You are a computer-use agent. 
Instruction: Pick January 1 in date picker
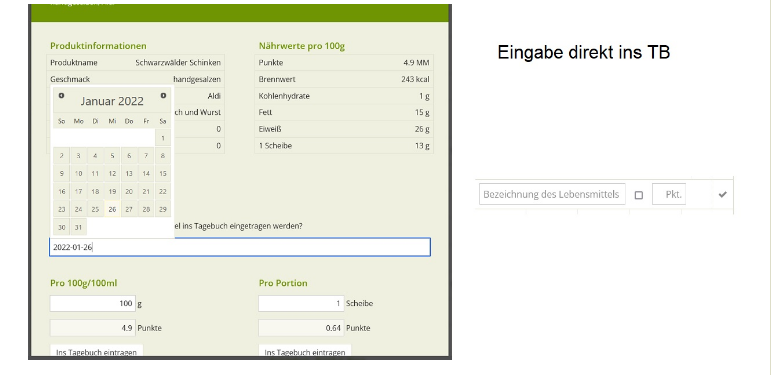163,138
